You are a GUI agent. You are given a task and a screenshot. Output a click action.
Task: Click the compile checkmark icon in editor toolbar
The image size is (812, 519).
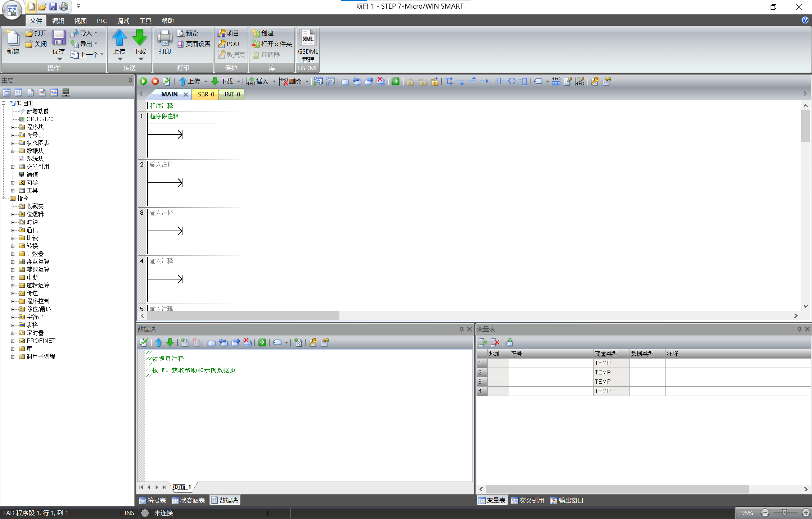point(167,81)
